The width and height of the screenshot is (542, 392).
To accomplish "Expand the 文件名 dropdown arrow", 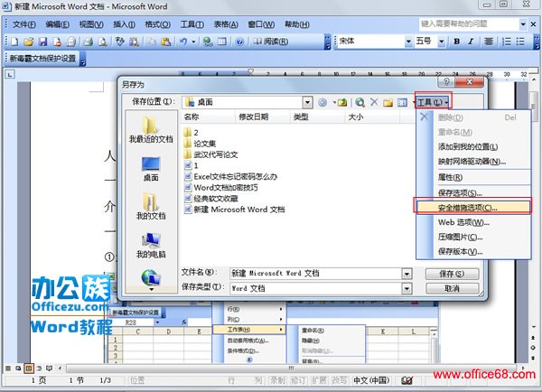I will point(406,274).
